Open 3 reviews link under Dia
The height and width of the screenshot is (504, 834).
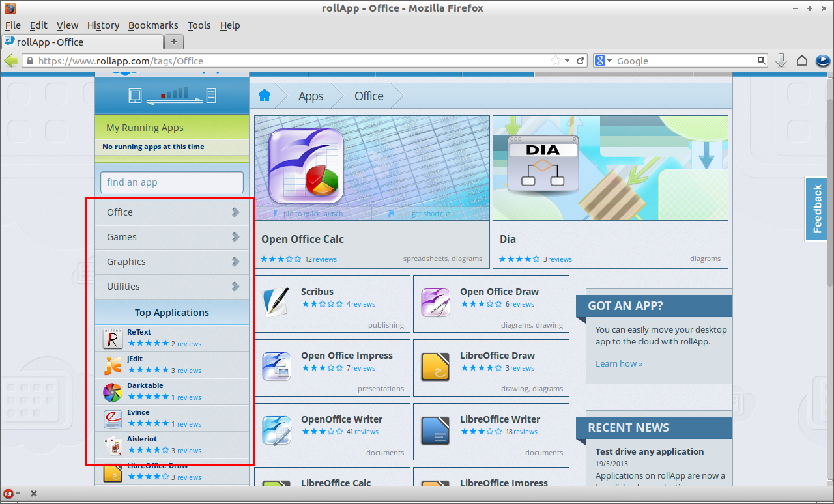[x=558, y=259]
